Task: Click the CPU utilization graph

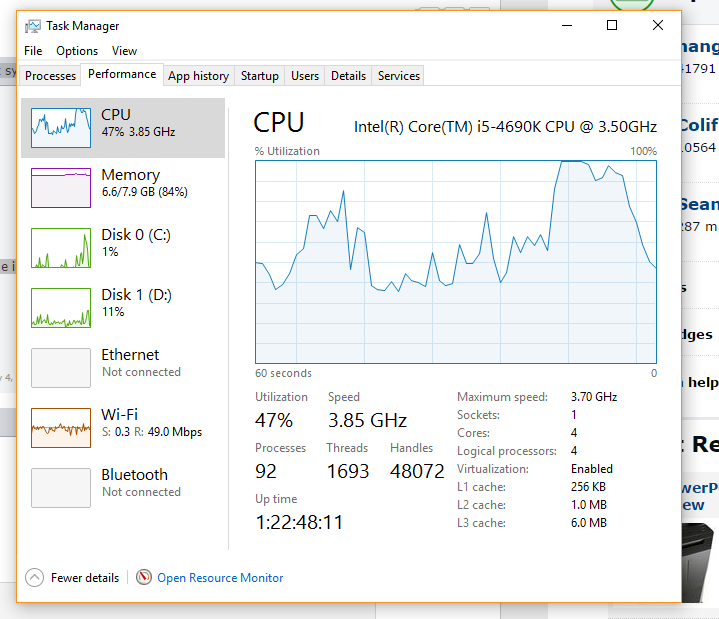Action: point(456,262)
